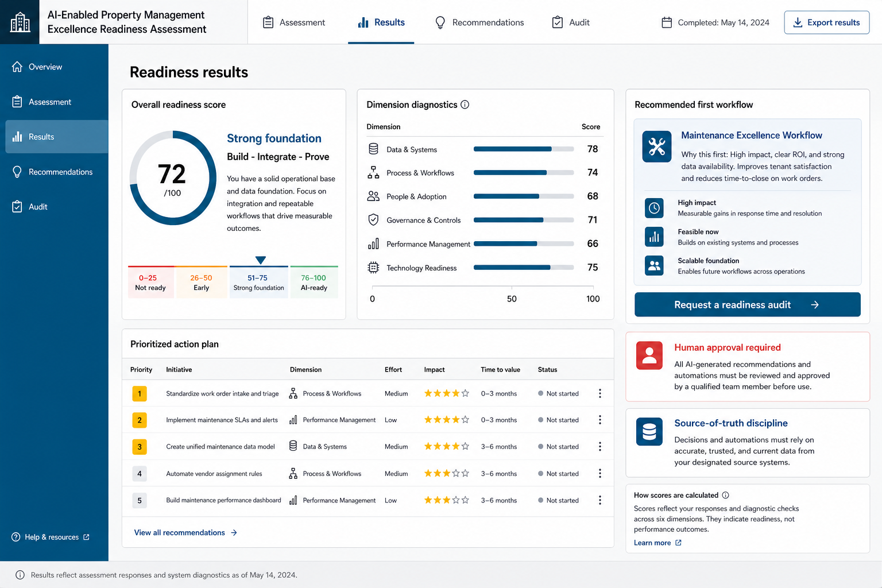Open Help & resources link
Image resolution: width=882 pixels, height=588 pixels.
51,537
